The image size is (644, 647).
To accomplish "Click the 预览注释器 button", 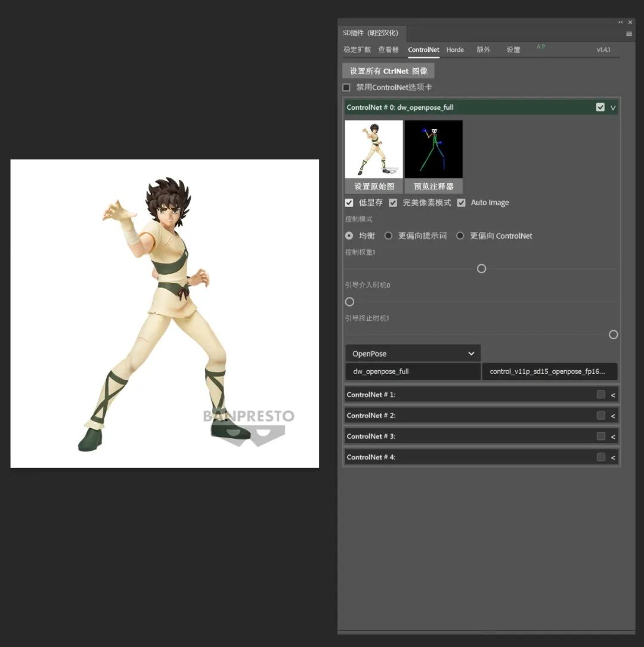I will [x=434, y=186].
